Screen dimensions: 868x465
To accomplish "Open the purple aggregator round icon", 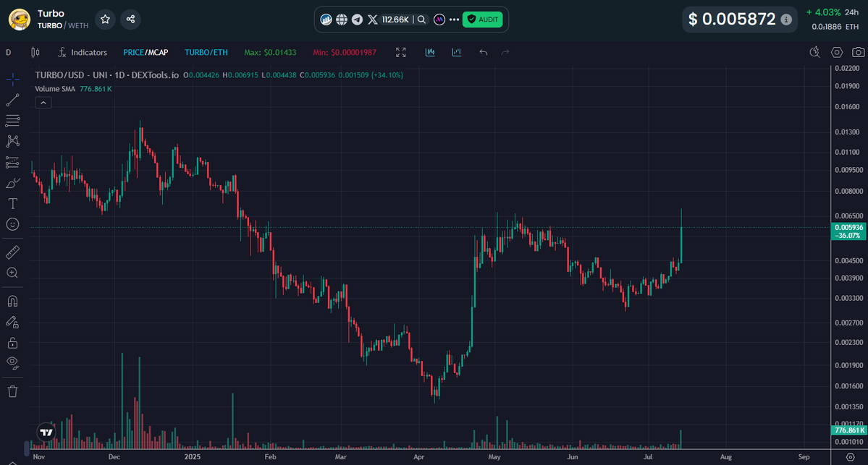I will [x=439, y=20].
